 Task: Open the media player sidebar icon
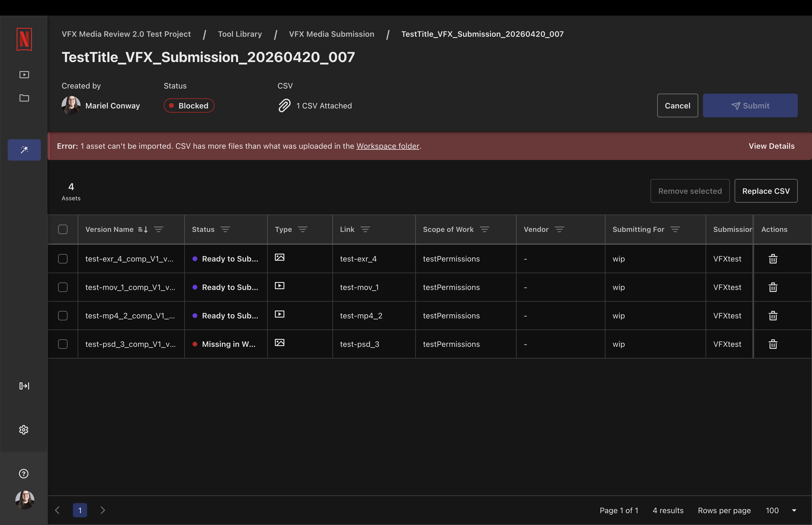pyautogui.click(x=24, y=75)
